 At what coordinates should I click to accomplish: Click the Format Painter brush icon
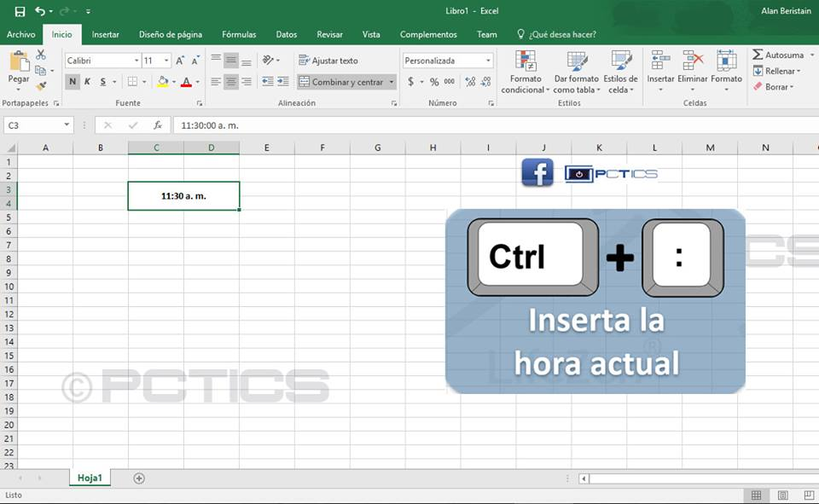[x=41, y=85]
